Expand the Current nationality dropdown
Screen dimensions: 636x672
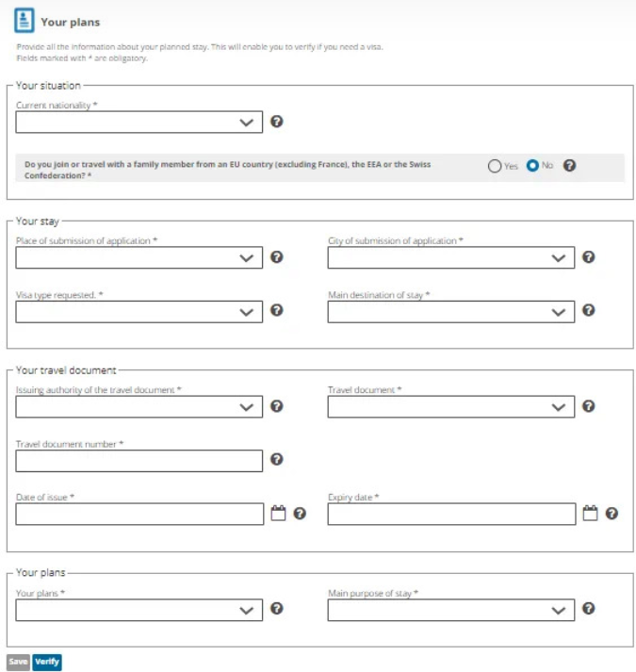point(139,123)
